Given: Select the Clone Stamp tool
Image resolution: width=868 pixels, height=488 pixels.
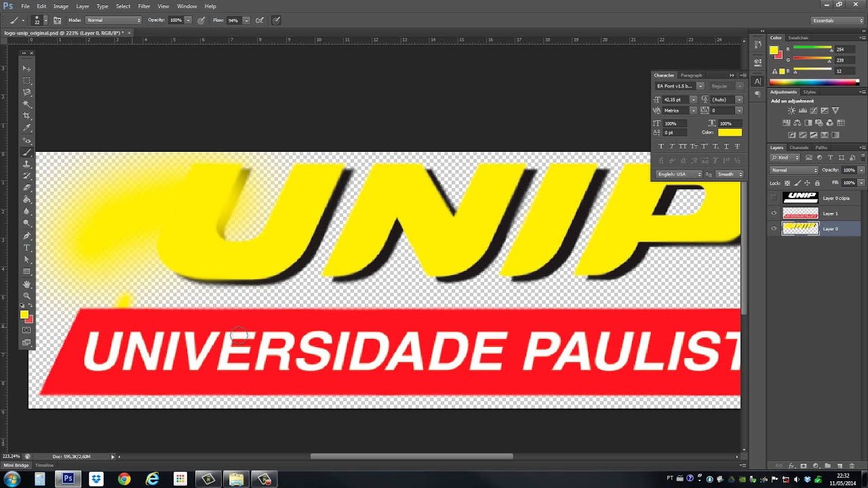Looking at the screenshot, I should (27, 164).
